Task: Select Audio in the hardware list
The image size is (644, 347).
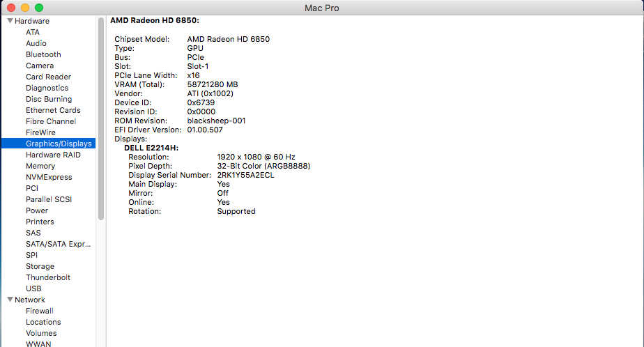Action: [36, 43]
